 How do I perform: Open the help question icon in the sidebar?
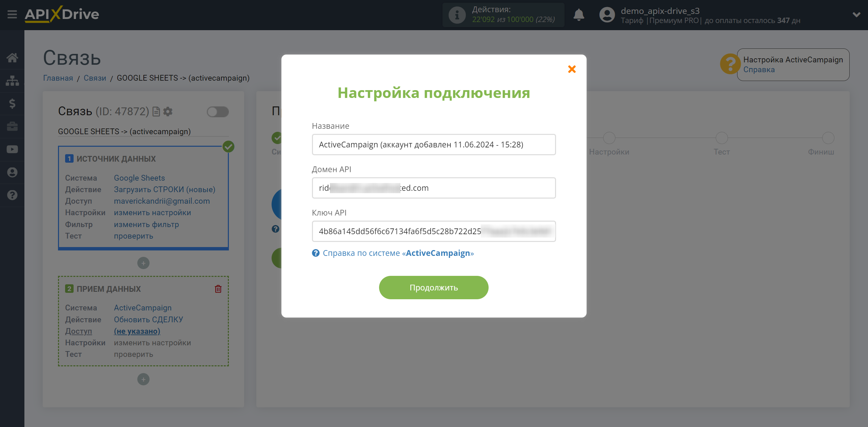pos(12,195)
